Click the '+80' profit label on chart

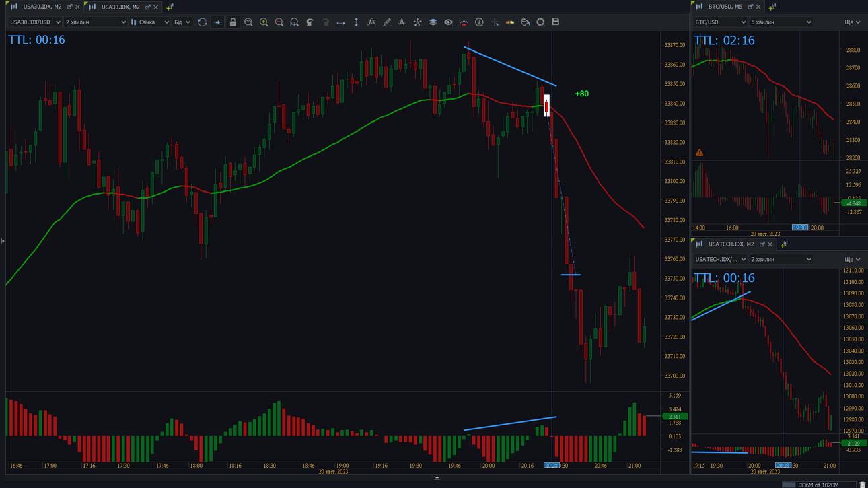pyautogui.click(x=582, y=94)
